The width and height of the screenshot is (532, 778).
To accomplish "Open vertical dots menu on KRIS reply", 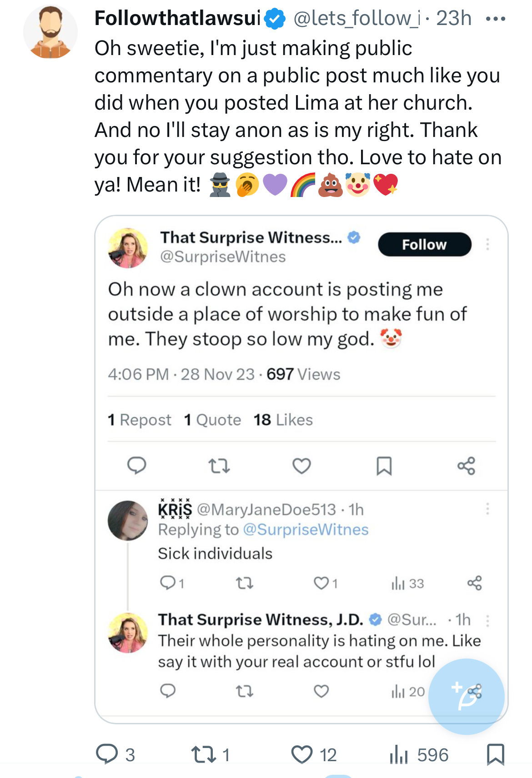I will (x=487, y=509).
